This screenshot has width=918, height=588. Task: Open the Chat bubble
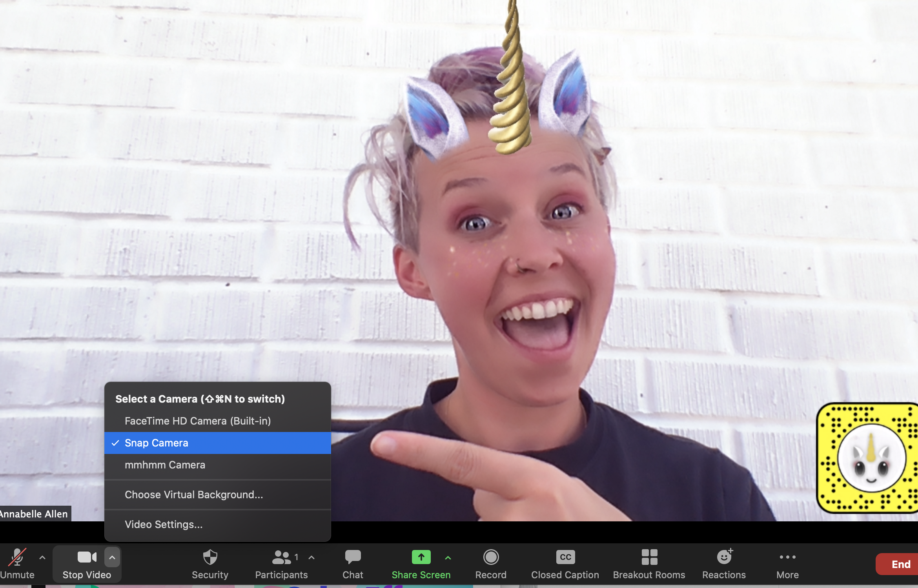tap(353, 563)
